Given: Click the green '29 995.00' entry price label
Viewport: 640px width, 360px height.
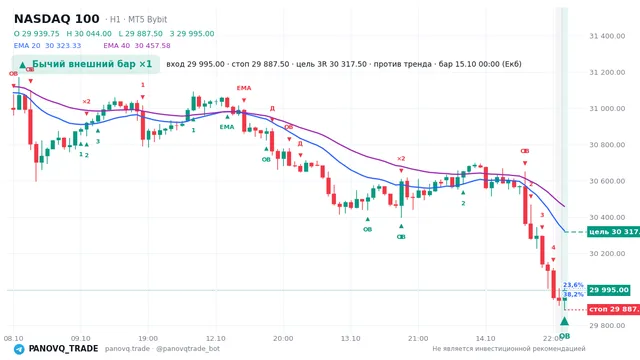Looking at the screenshot, I should tap(609, 290).
